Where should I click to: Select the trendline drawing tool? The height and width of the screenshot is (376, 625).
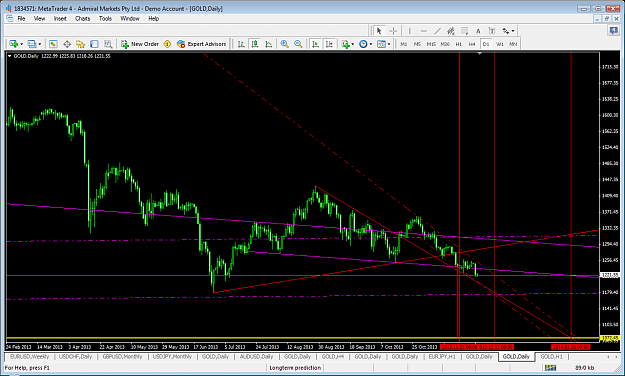click(x=437, y=31)
